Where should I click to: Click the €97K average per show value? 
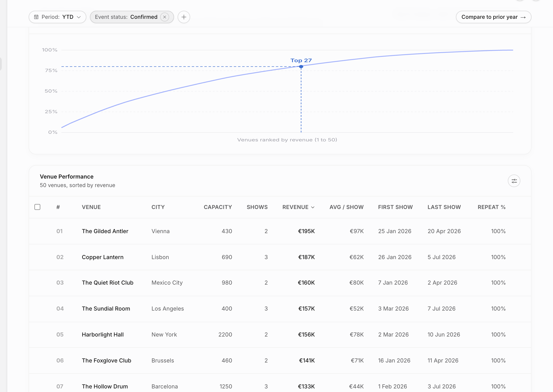(x=357, y=231)
